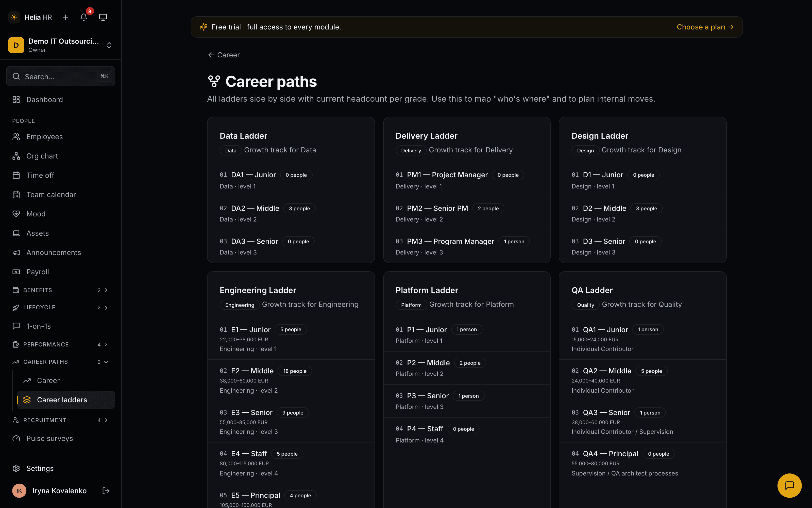Click the Helia HR sun logo

(x=14, y=17)
